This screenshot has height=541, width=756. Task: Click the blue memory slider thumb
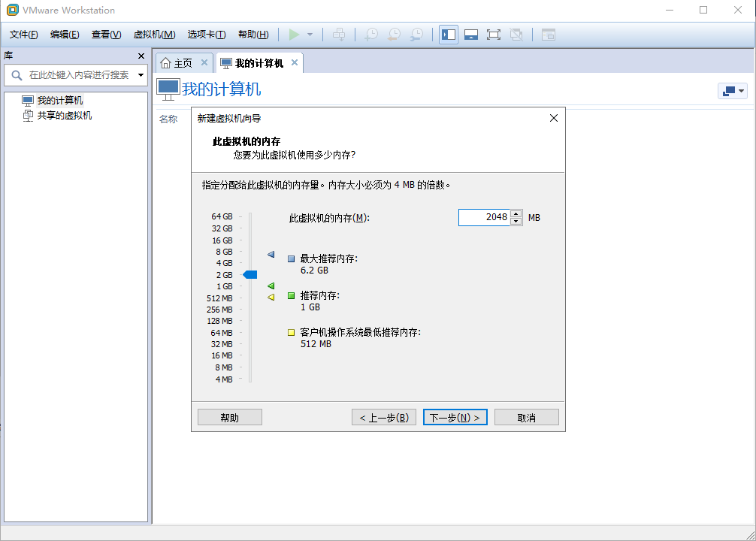click(249, 275)
